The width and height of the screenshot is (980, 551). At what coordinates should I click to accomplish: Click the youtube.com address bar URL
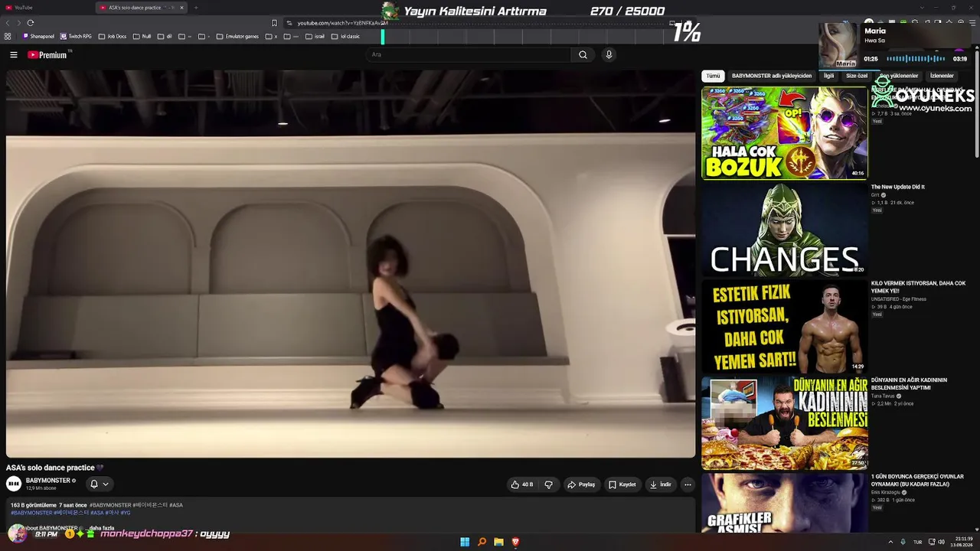click(343, 23)
